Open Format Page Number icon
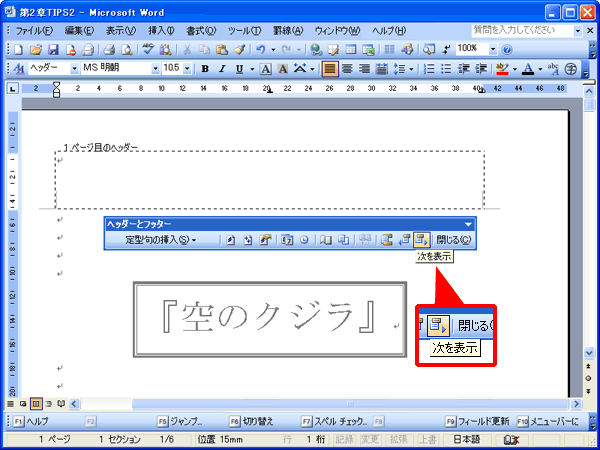600x450 pixels. coord(266,240)
